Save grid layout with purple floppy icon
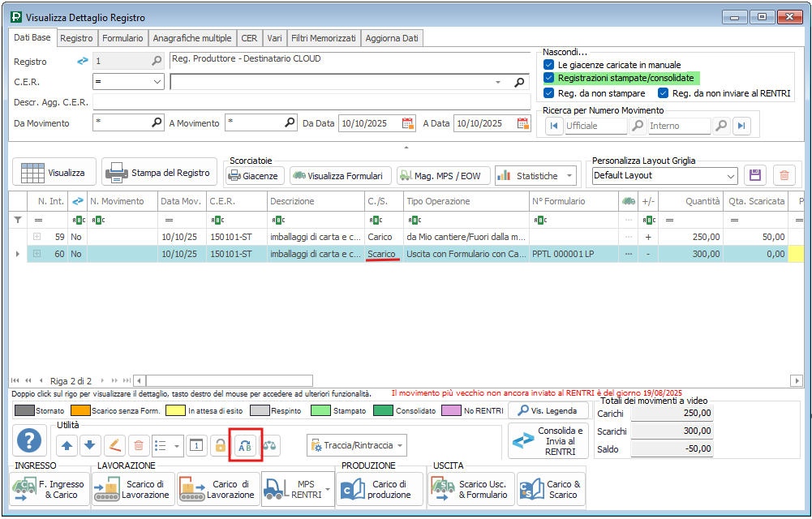 (756, 175)
